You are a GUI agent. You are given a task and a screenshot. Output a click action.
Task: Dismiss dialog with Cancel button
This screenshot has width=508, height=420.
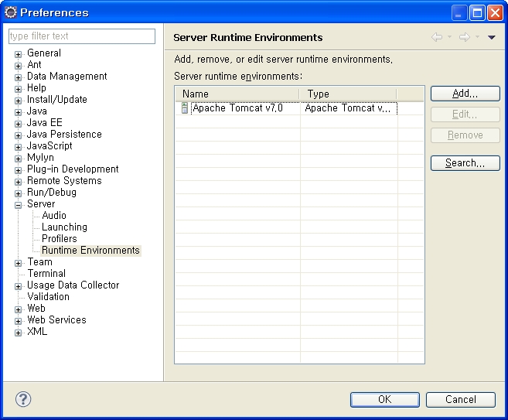click(461, 399)
